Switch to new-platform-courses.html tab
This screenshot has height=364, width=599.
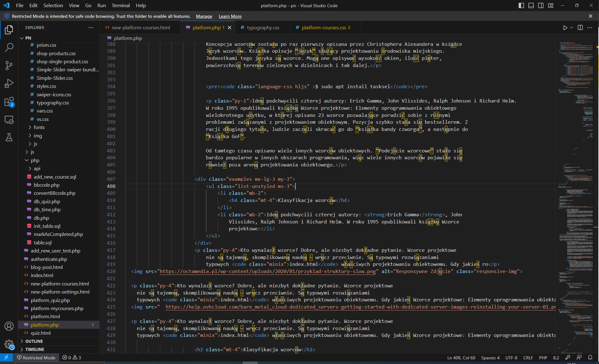coord(141,28)
